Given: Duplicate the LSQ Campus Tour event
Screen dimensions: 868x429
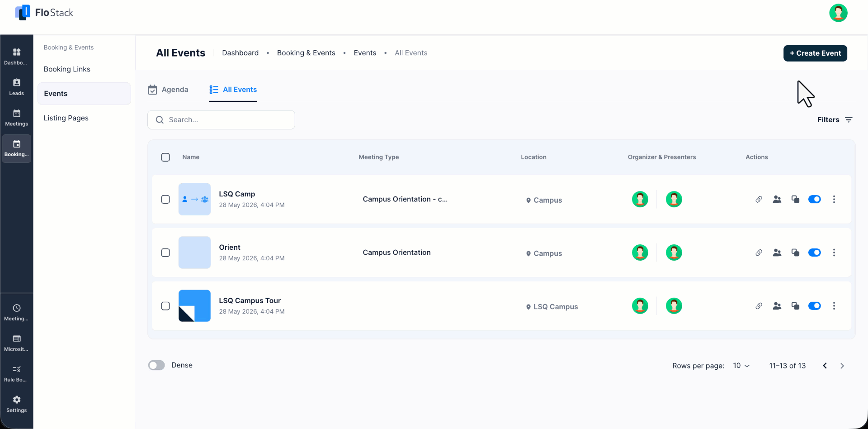Looking at the screenshot, I should (x=795, y=306).
